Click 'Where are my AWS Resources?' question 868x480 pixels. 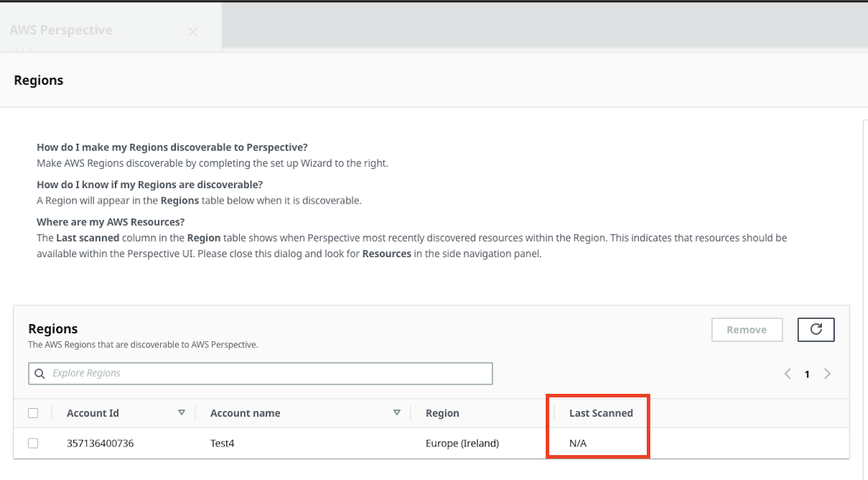110,222
